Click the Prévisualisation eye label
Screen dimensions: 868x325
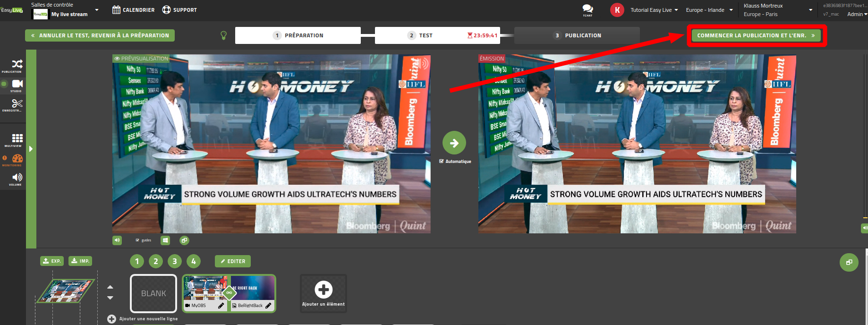coord(141,59)
